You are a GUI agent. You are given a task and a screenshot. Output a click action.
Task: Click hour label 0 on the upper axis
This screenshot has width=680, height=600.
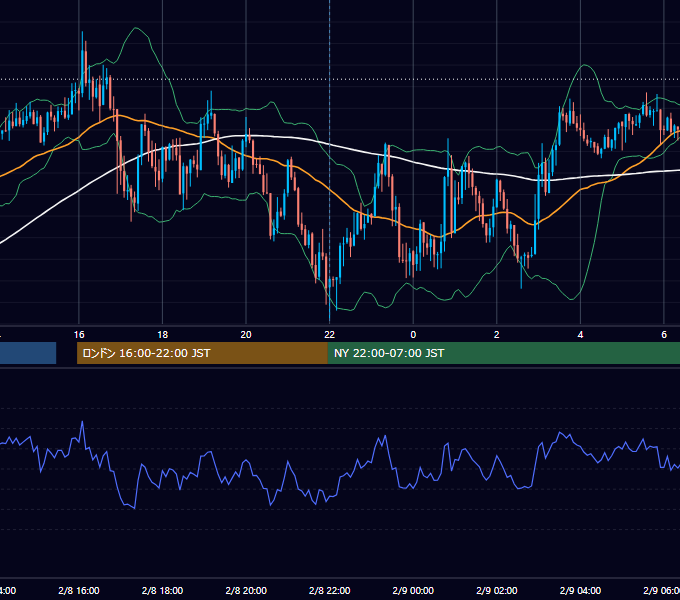(x=413, y=335)
